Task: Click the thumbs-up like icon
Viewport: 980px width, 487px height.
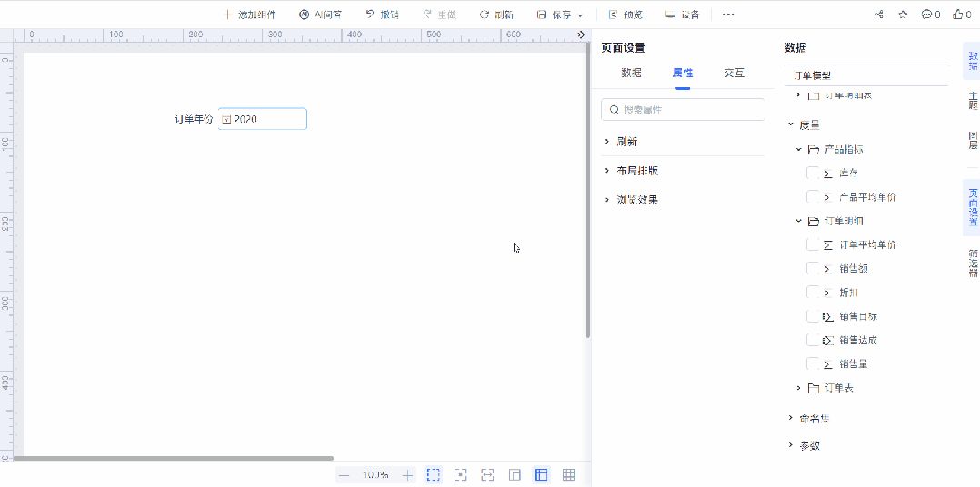Action: (958, 15)
